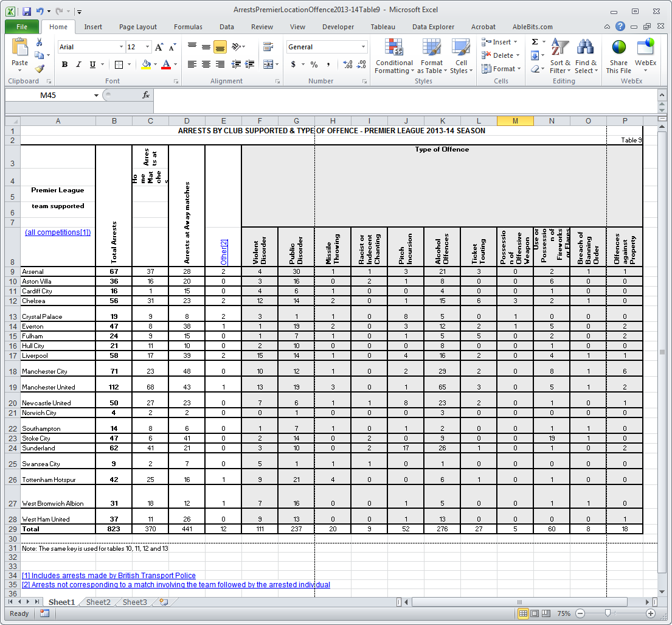Switch to Sheet2 worksheet tab
Viewport: 672px width, 625px height.
(x=98, y=602)
